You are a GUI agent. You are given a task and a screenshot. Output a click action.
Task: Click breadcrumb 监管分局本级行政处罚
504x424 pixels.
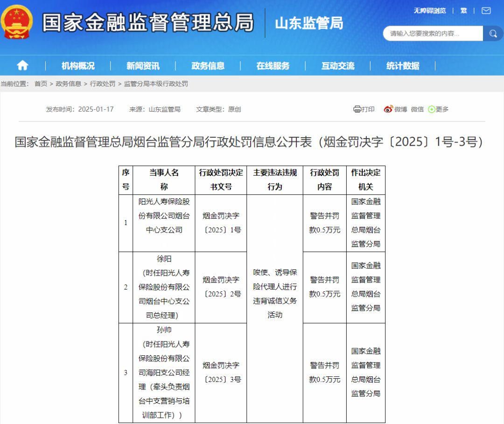click(156, 84)
